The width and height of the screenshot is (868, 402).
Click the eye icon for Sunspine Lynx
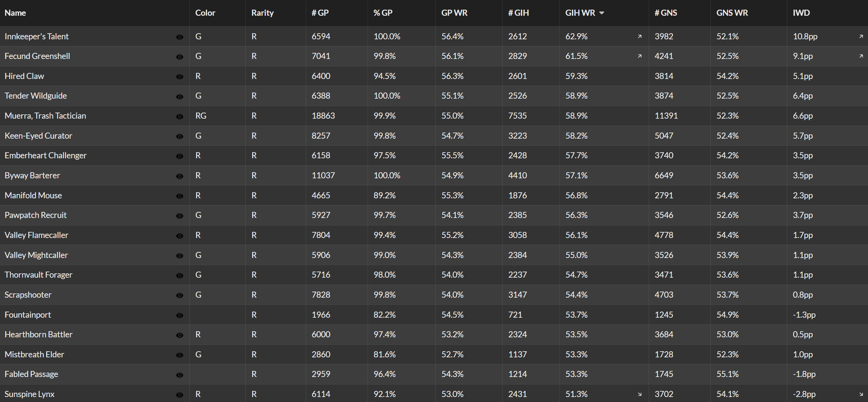tap(180, 395)
